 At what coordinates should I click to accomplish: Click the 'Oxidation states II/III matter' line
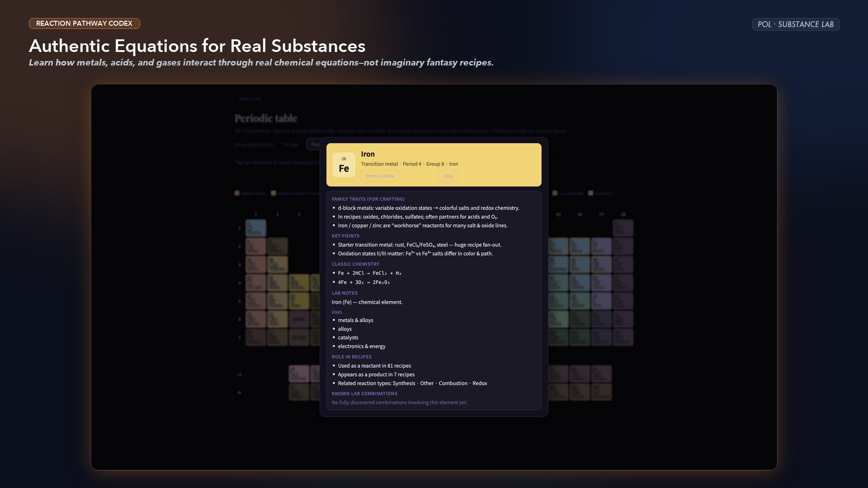[415, 253]
